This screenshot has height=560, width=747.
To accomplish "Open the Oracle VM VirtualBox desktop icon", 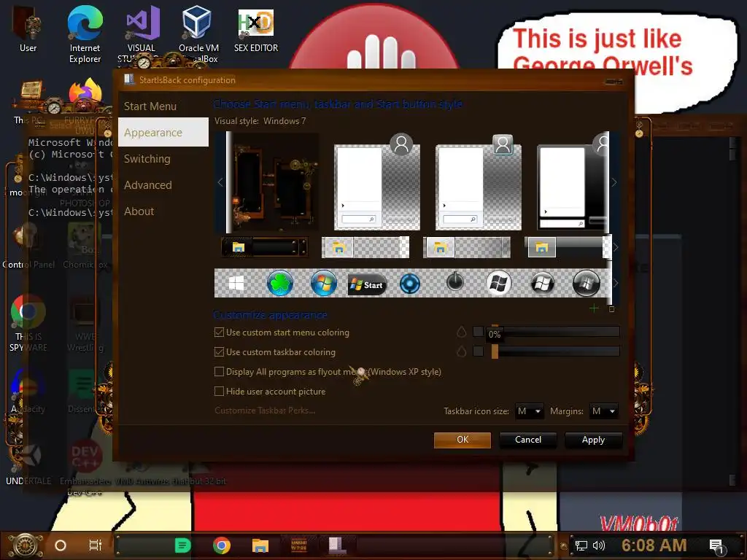I will [x=198, y=34].
